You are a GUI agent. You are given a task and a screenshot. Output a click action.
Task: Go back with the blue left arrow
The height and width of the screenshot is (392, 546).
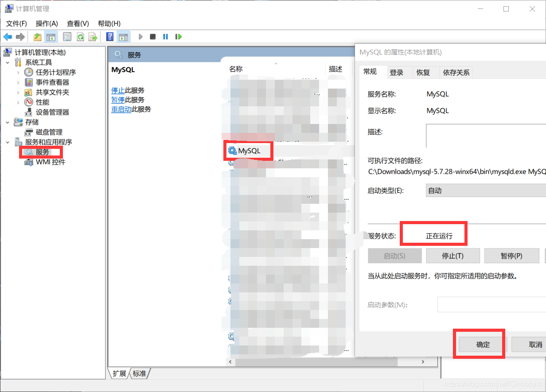8,37
